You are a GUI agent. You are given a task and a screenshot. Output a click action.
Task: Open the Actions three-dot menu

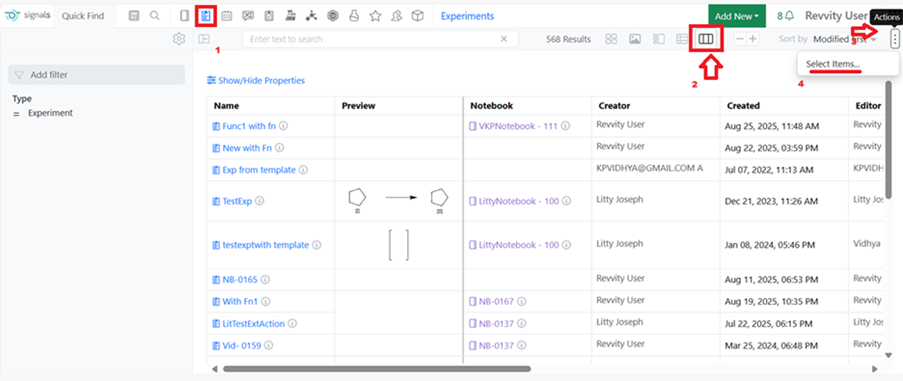pyautogui.click(x=894, y=39)
